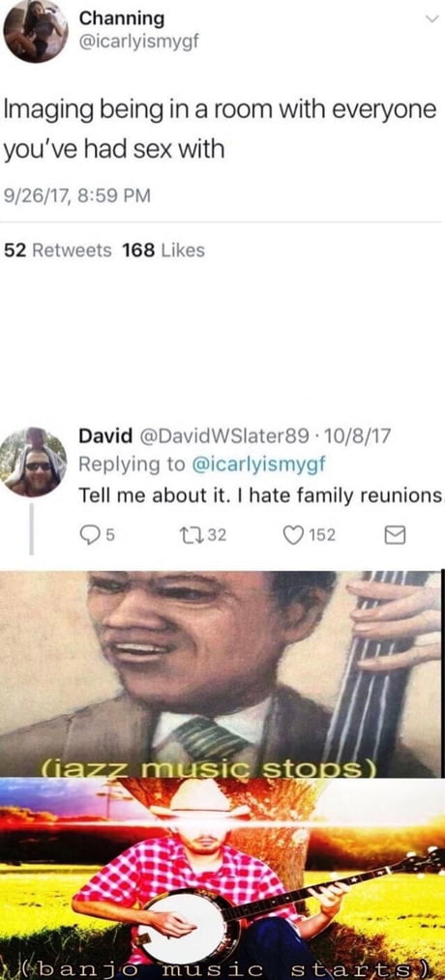The width and height of the screenshot is (445, 980).
Task: Open the @icarlyismygf mention in the reply
Action: [258, 464]
